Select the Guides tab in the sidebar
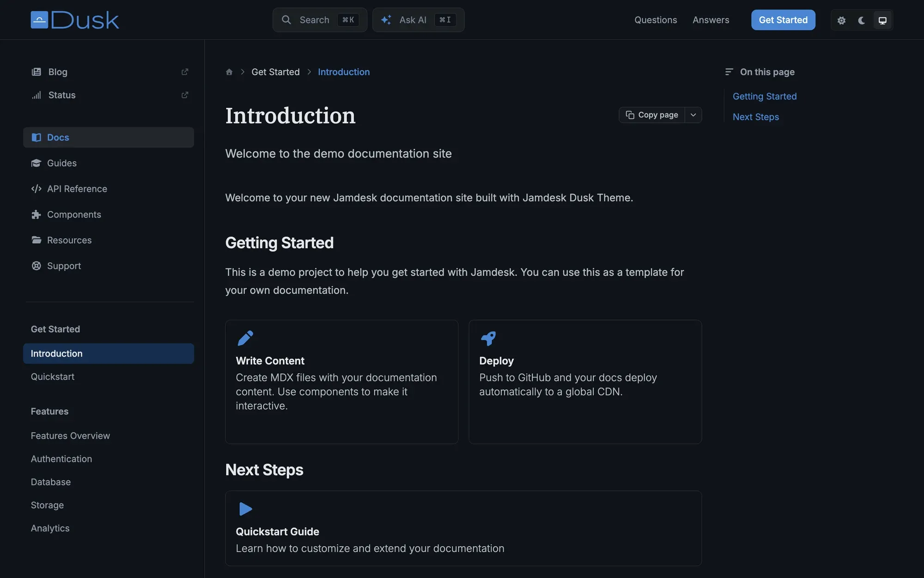Viewport: 924px width, 578px height. tap(109, 163)
